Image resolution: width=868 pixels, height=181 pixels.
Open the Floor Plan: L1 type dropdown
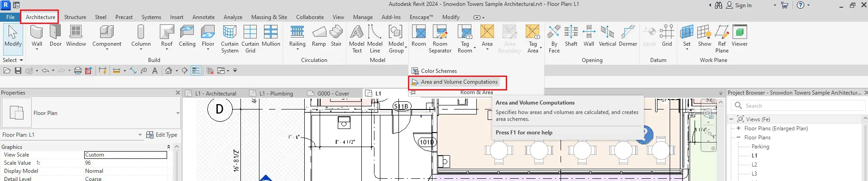click(x=140, y=135)
